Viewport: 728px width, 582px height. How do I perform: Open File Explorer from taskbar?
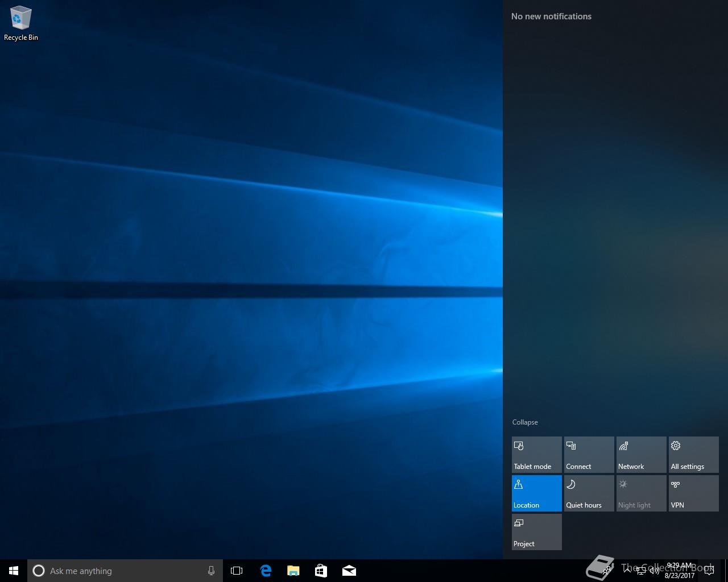(x=293, y=571)
